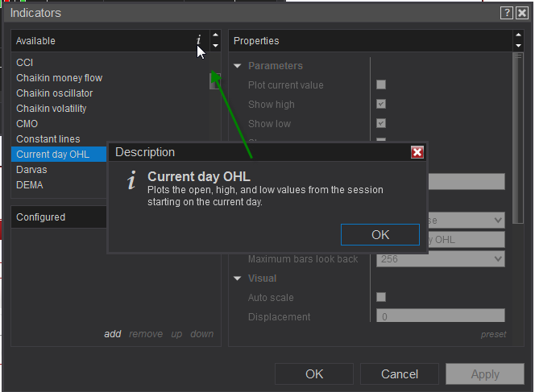Click the Properties panel up arrow

[x=518, y=35]
